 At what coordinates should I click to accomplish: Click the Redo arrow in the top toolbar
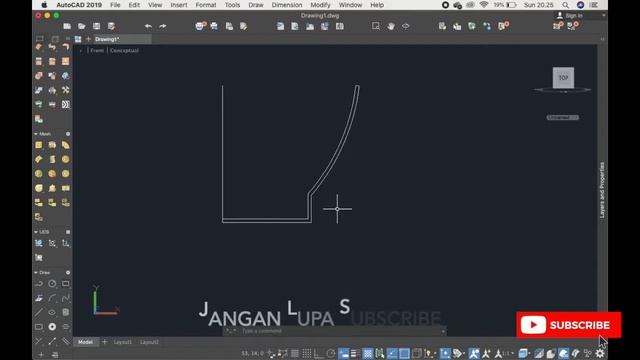click(162, 26)
